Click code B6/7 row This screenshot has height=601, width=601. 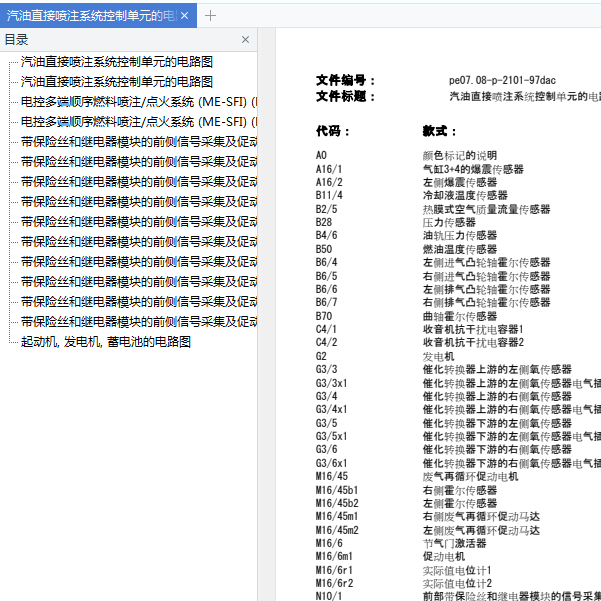(x=327, y=302)
